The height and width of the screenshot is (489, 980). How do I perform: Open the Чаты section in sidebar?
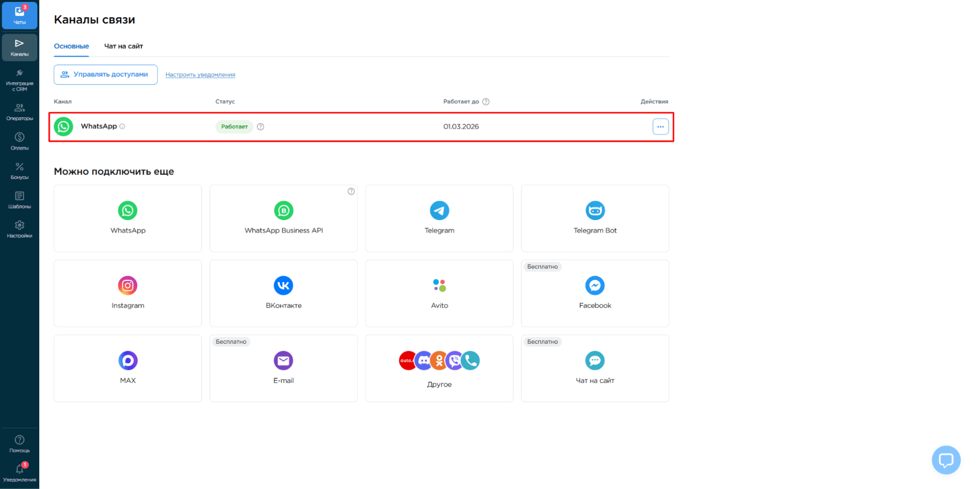pyautogui.click(x=20, y=15)
